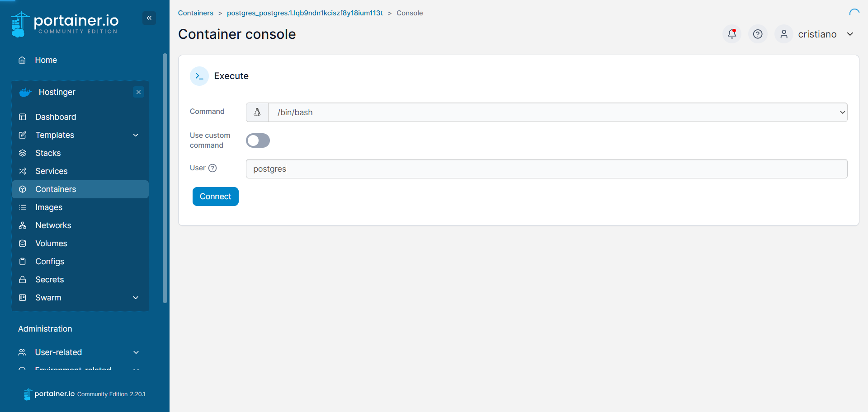The height and width of the screenshot is (412, 868).
Task: Expand the Templates submenu chevron
Action: pos(136,135)
